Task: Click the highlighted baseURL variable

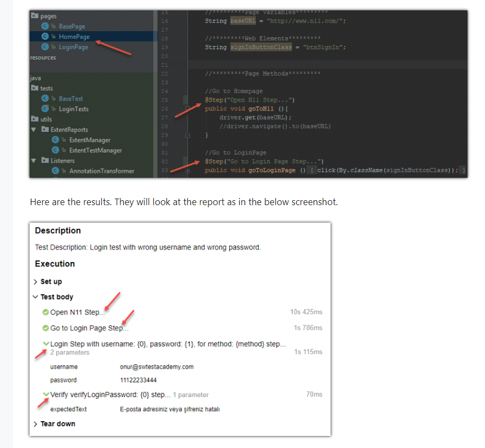Action: pos(243,21)
